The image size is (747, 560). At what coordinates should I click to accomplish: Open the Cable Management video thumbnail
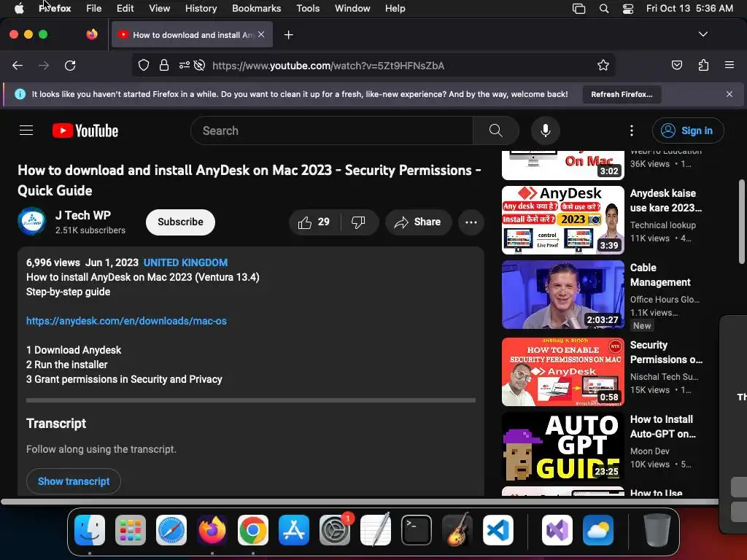point(562,295)
